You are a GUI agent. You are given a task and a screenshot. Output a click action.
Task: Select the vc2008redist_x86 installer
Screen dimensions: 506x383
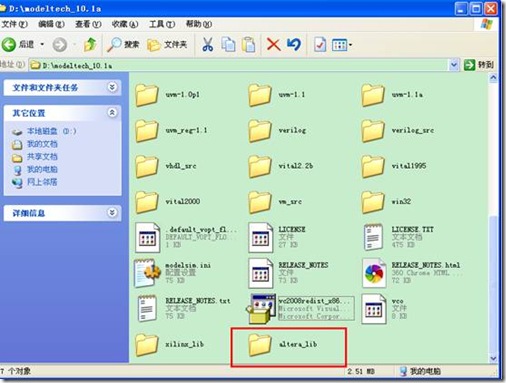coord(300,309)
